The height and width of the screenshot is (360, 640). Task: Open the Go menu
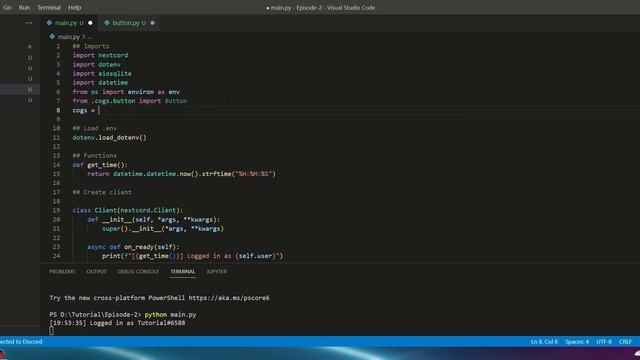(x=7, y=7)
